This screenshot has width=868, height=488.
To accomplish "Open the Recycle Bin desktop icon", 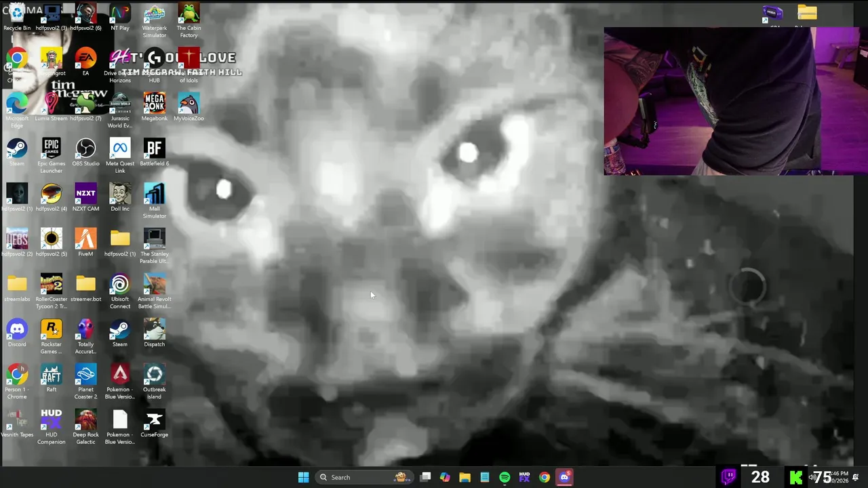I will coord(17,17).
